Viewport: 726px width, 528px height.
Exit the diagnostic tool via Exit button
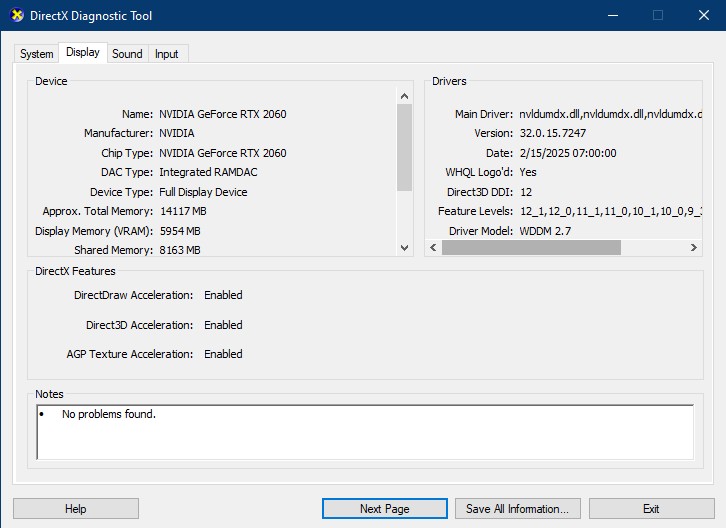coord(651,509)
